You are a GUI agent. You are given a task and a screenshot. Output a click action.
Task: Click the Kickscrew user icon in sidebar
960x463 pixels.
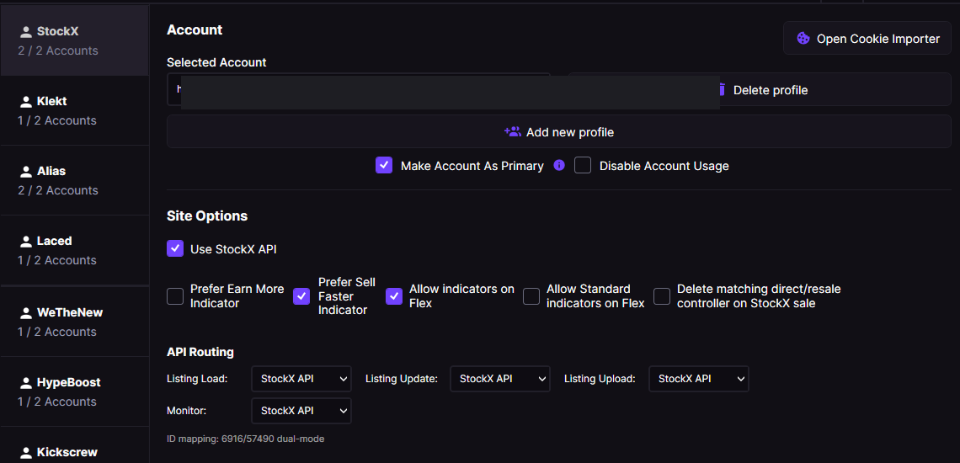click(x=26, y=452)
